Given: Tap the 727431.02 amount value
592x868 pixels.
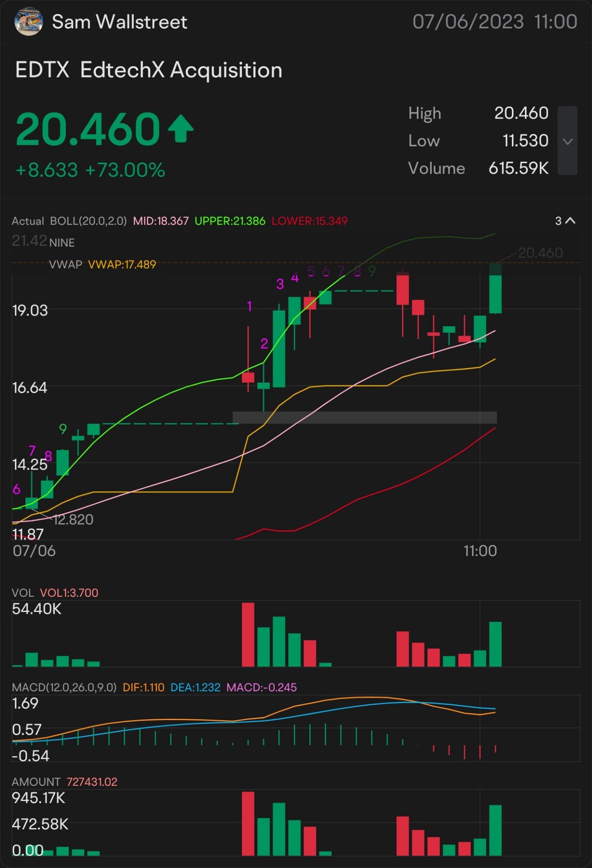Looking at the screenshot, I should click(92, 782).
